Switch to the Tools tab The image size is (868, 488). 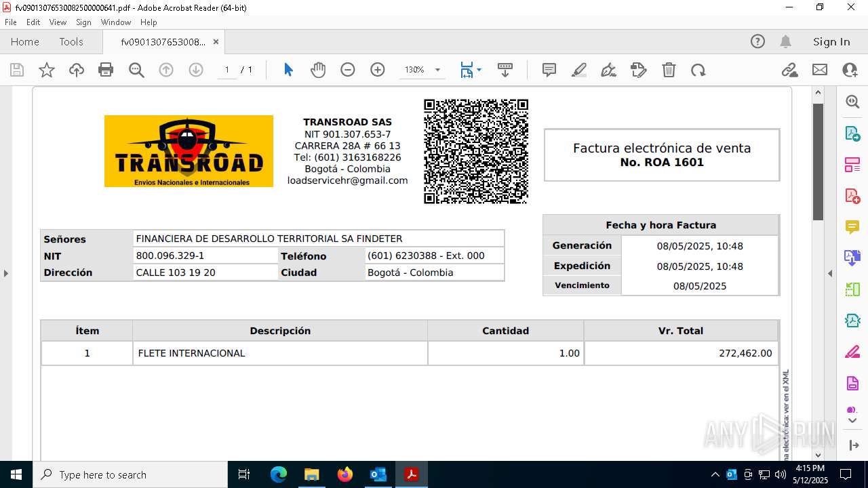click(71, 41)
